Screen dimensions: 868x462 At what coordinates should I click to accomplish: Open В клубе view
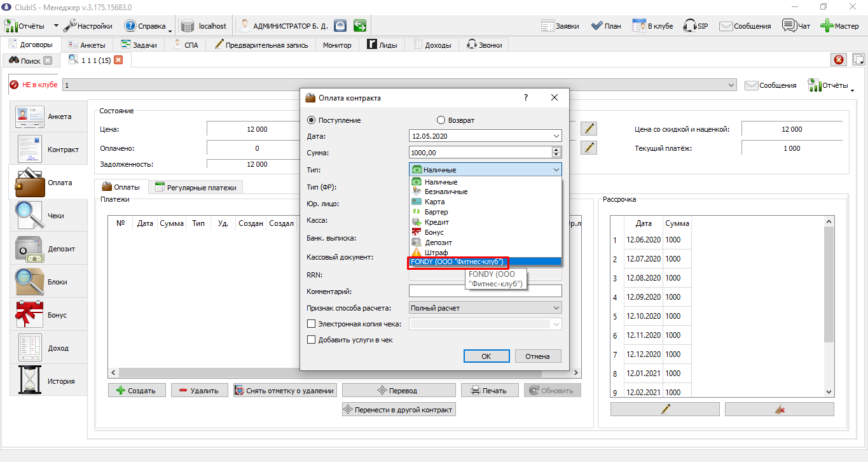(652, 26)
